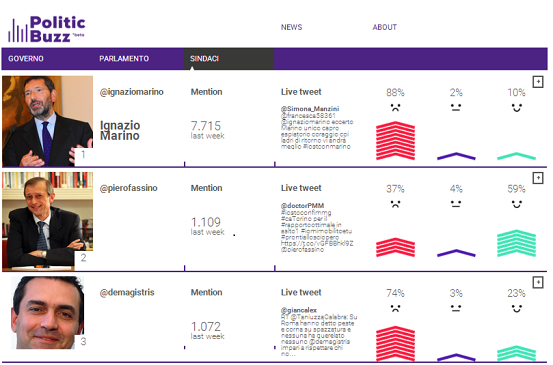553x365 pixels.
Task: Click happy face icon under 59%
Action: pos(517,204)
